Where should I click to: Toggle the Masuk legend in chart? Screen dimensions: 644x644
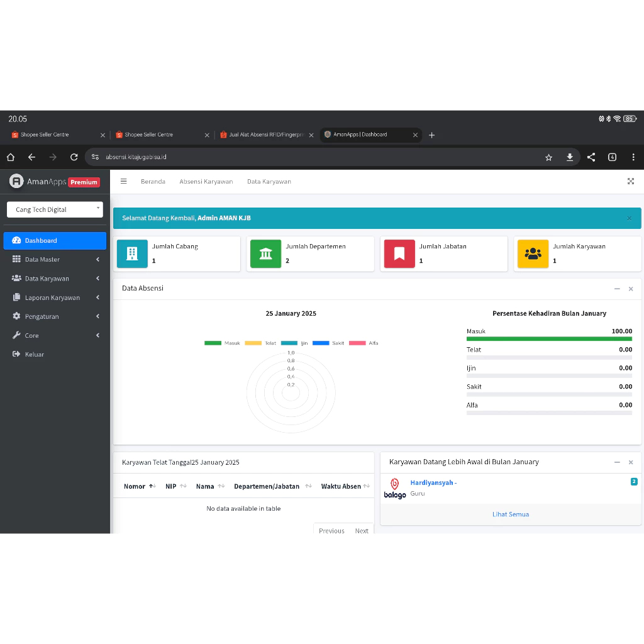[222, 343]
